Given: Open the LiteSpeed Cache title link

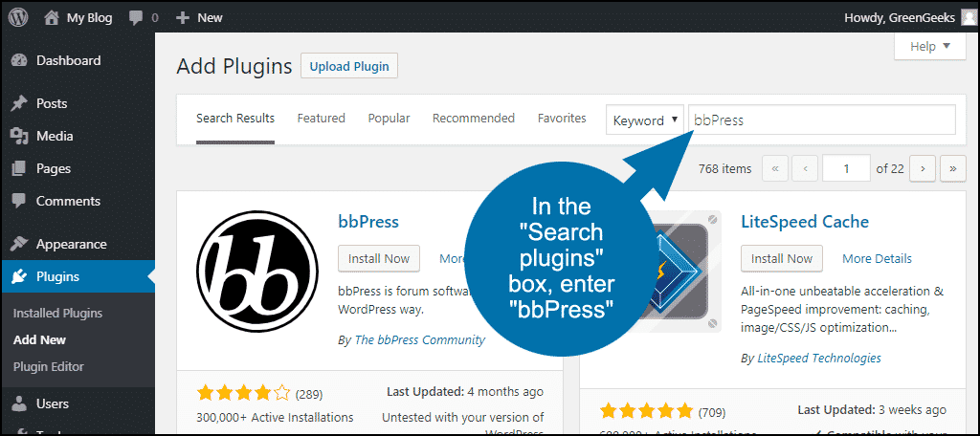Looking at the screenshot, I should (x=805, y=221).
